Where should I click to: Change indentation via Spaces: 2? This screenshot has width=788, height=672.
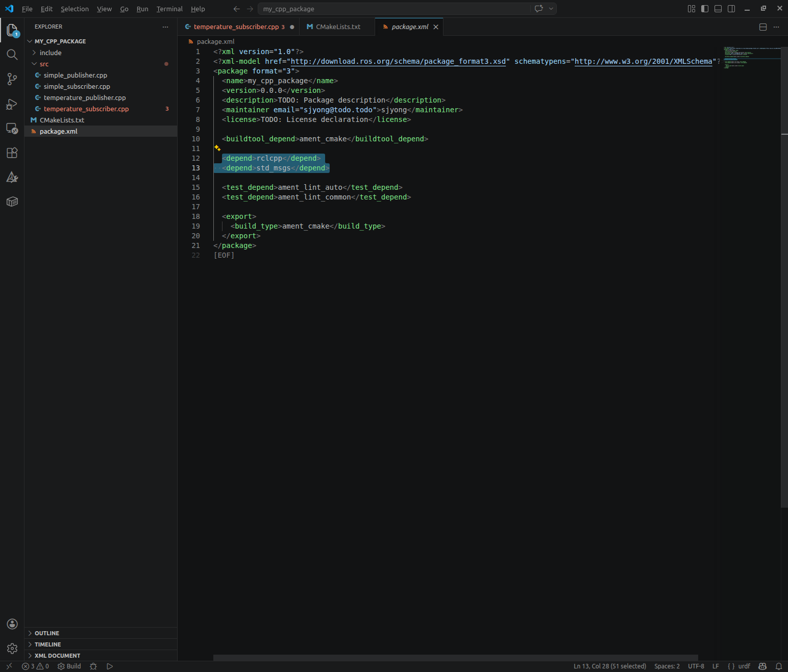(x=667, y=666)
